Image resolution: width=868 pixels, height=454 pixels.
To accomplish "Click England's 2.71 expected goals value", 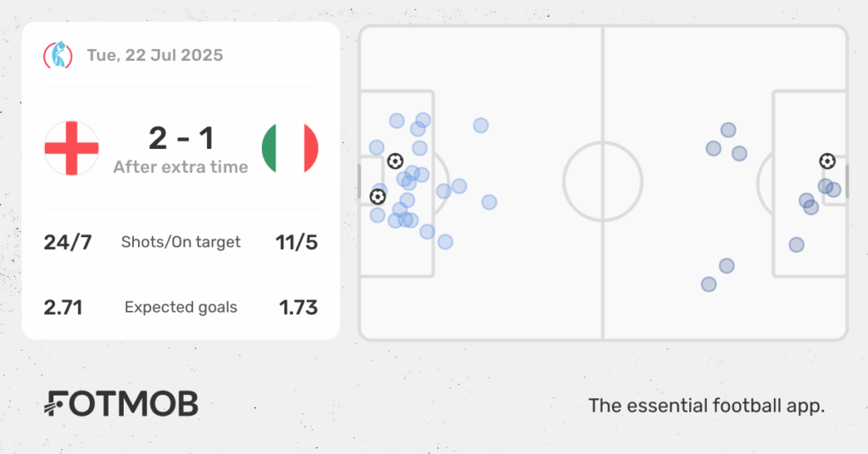I will [x=63, y=307].
